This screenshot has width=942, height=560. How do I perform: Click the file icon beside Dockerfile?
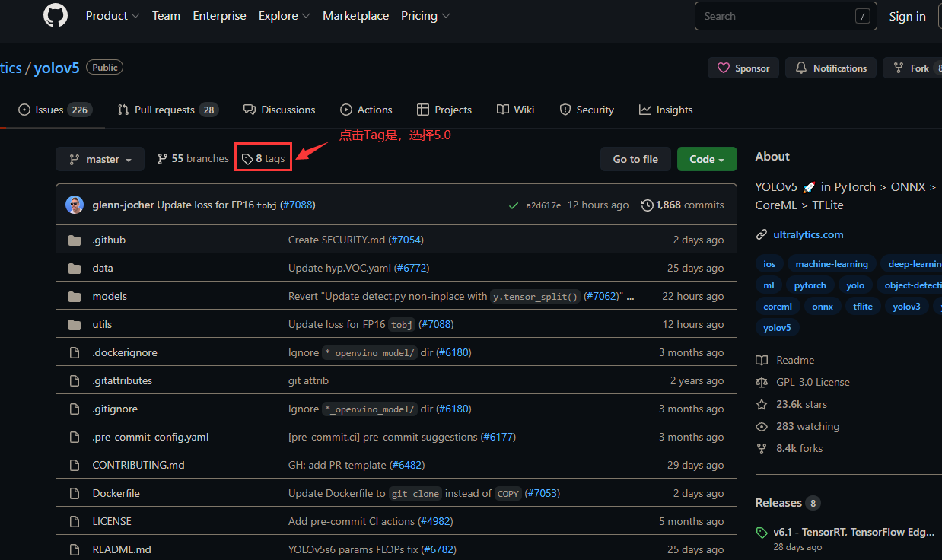(75, 494)
